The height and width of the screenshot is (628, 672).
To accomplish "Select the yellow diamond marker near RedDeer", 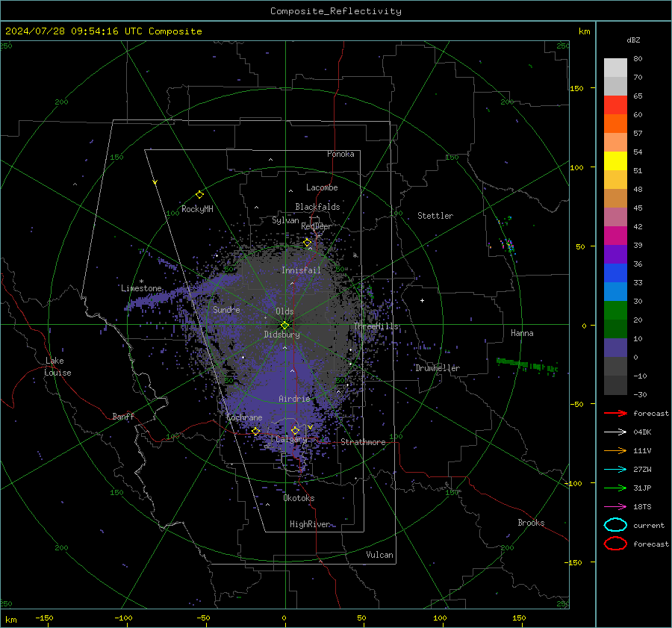I will point(308,243).
